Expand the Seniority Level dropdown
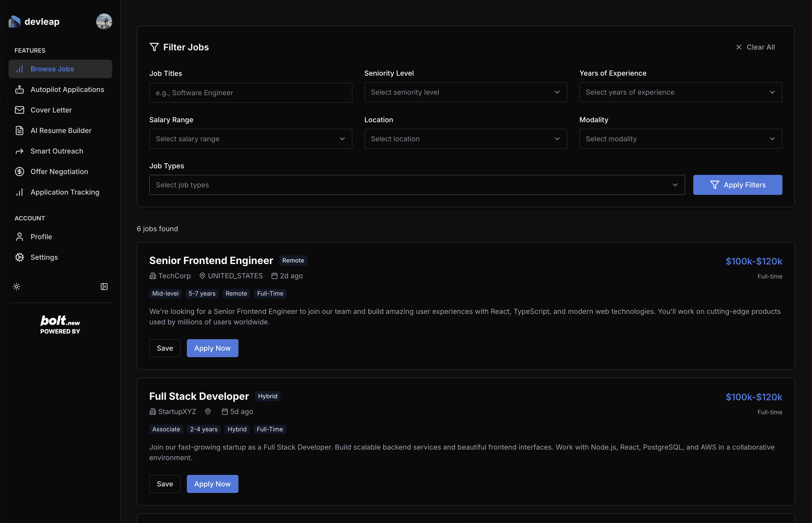Screen dimensions: 812x523 [465, 92]
